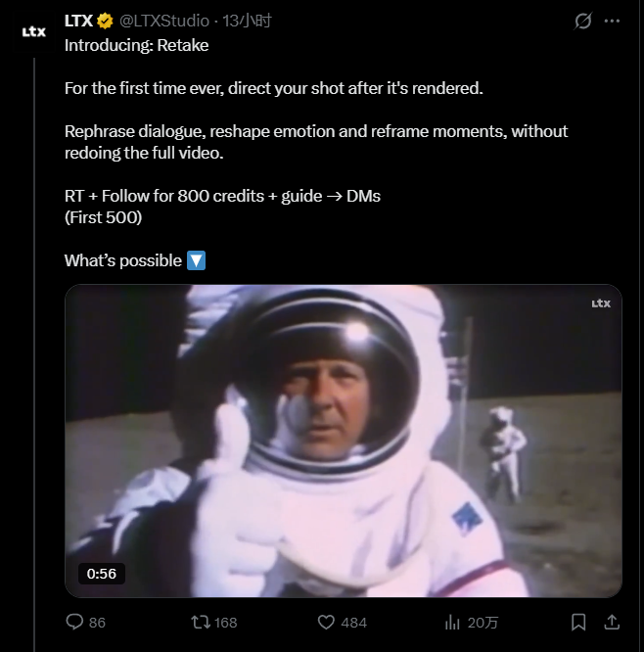Reply to the tweet via speech bubble icon
The height and width of the screenshot is (652, 644).
73,622
